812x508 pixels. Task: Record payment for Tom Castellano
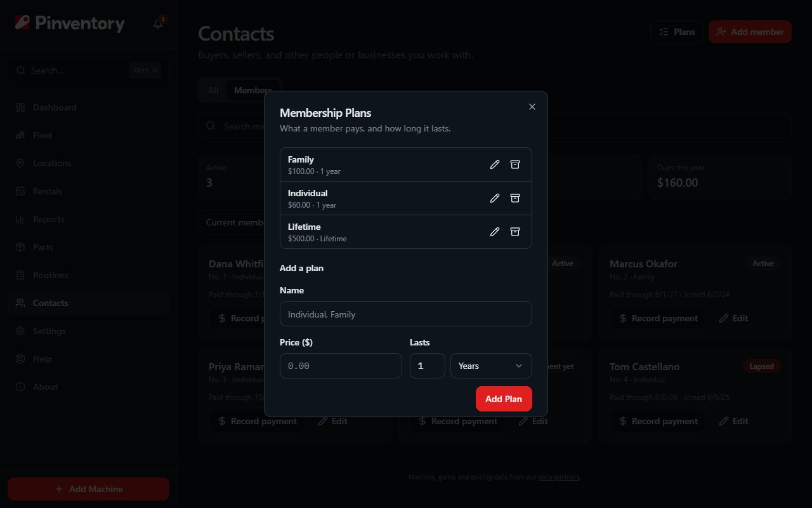658,421
